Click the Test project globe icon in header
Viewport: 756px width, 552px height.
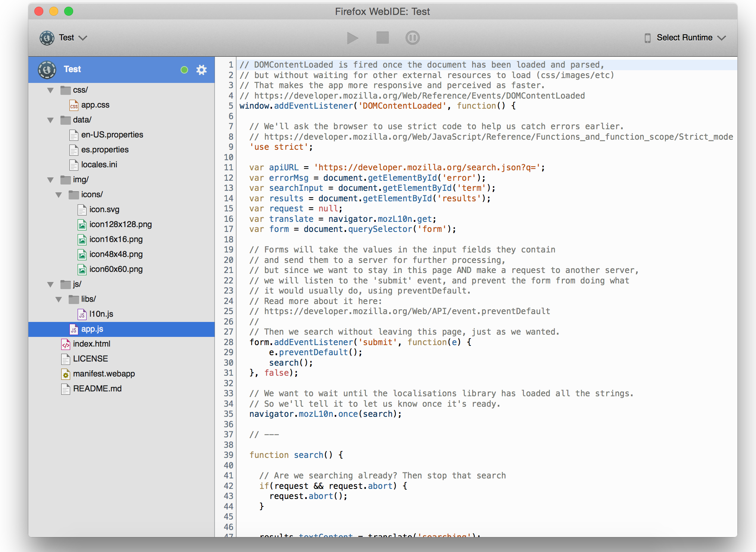[47, 70]
